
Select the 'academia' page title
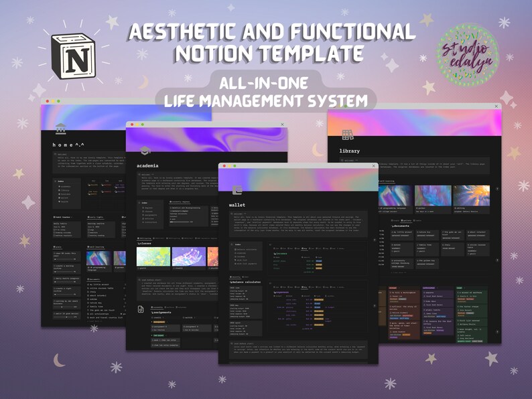click(x=147, y=166)
